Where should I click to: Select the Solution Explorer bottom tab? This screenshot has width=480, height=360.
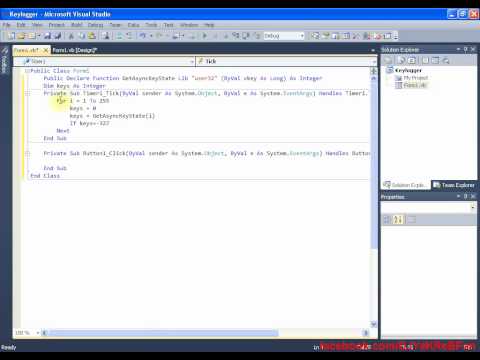click(x=405, y=185)
